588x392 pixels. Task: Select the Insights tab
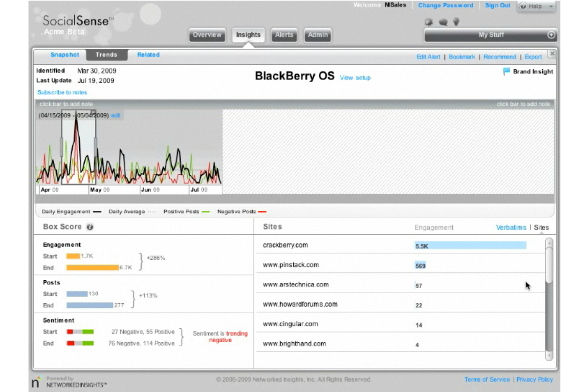click(x=248, y=35)
